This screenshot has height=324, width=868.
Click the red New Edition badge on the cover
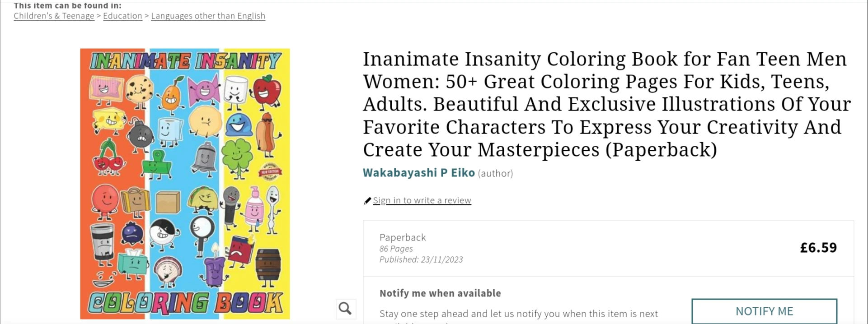[x=270, y=172]
